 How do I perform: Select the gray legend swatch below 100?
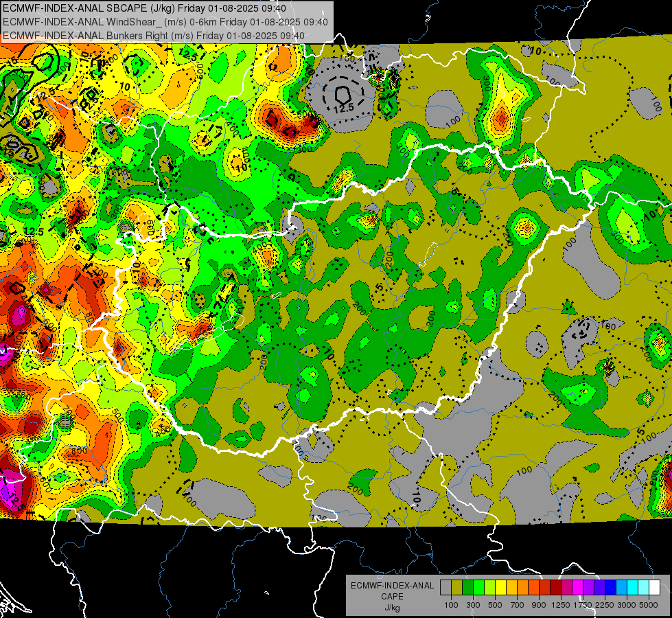tap(445, 587)
